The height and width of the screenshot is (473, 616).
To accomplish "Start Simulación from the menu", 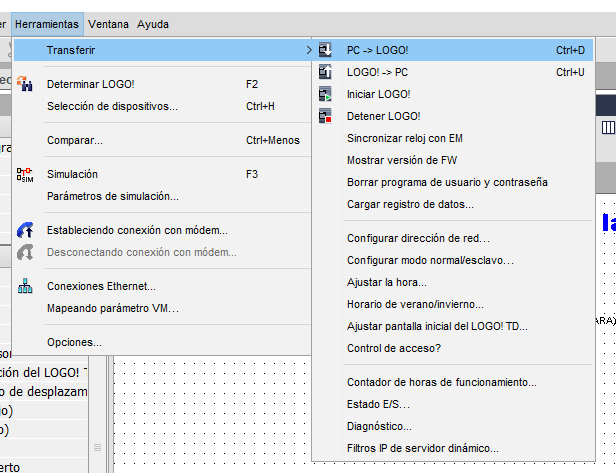I will coord(163,174).
